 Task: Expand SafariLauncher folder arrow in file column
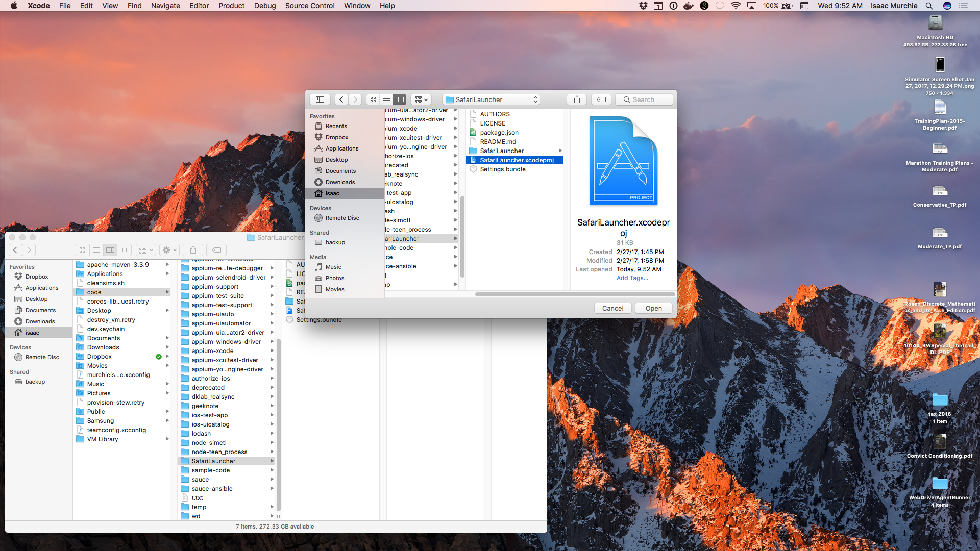click(560, 151)
